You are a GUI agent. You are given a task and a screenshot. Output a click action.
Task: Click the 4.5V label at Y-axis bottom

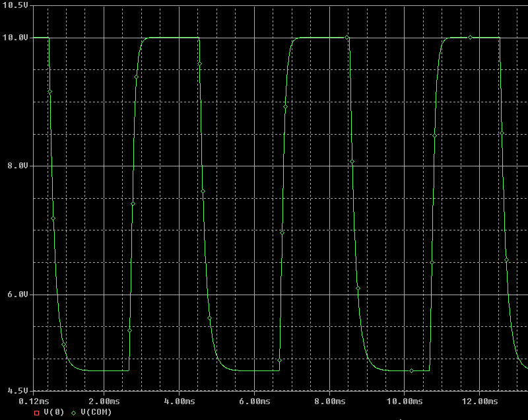(x=17, y=391)
